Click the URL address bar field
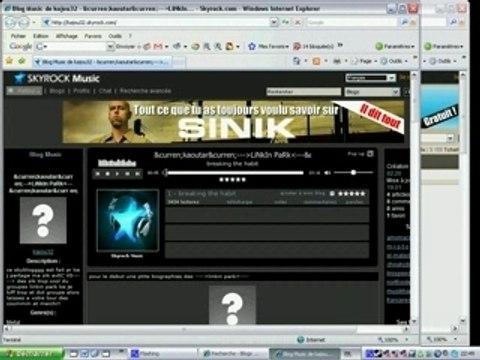The image size is (480, 360). (157, 22)
